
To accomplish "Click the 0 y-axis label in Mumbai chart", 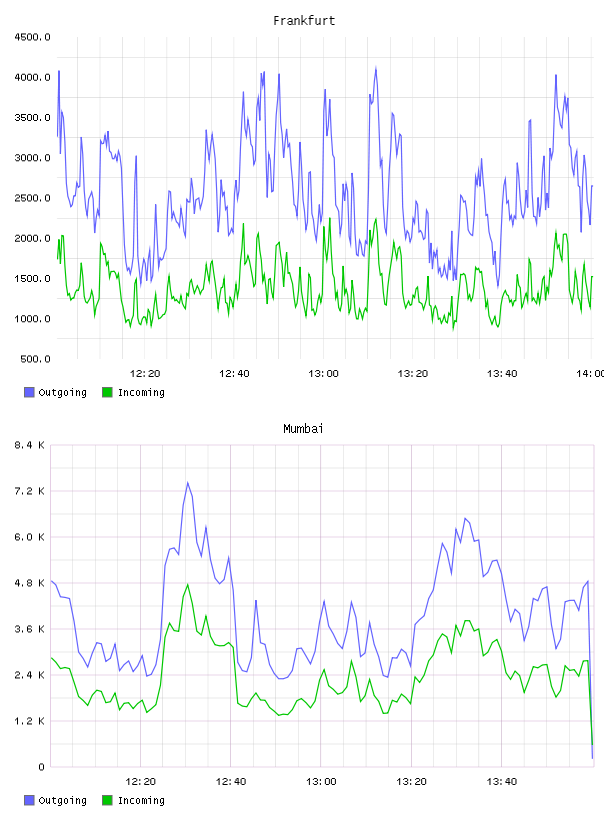I will [41, 767].
